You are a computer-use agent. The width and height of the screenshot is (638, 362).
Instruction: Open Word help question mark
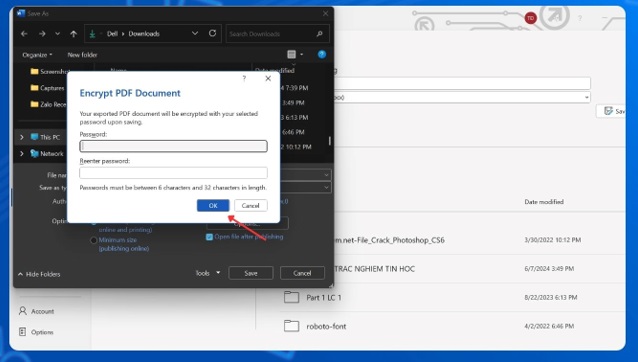(580, 18)
